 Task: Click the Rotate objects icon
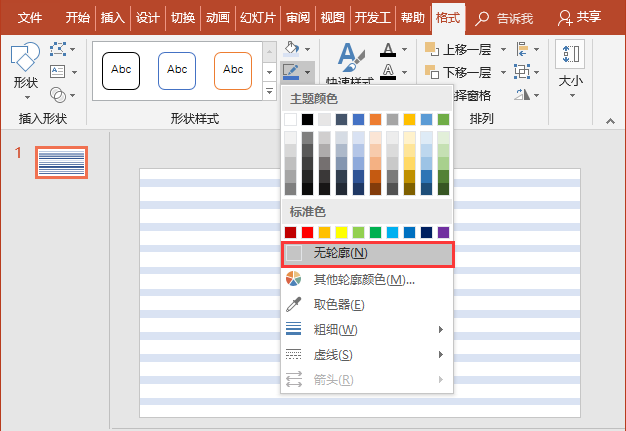(522, 95)
